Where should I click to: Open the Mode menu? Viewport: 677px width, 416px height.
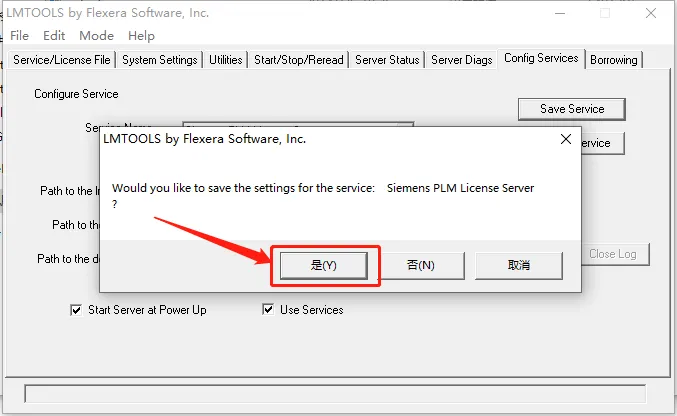[x=96, y=36]
